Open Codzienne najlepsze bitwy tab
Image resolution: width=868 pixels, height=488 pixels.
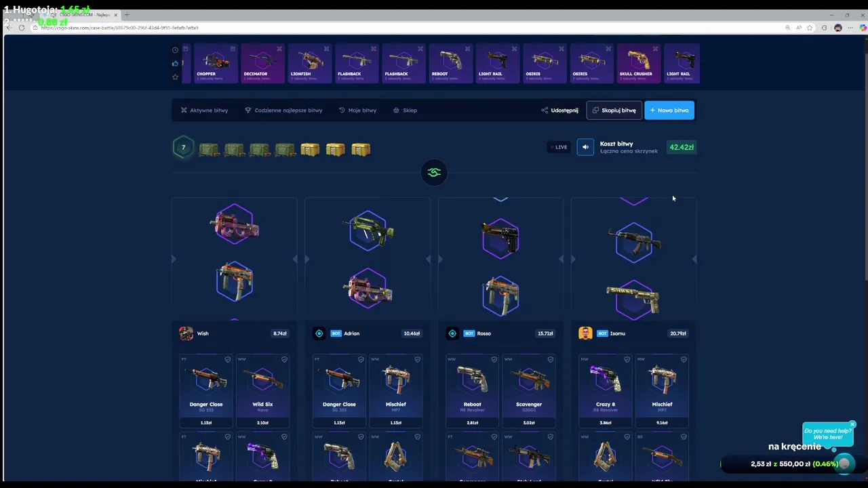tap(283, 110)
